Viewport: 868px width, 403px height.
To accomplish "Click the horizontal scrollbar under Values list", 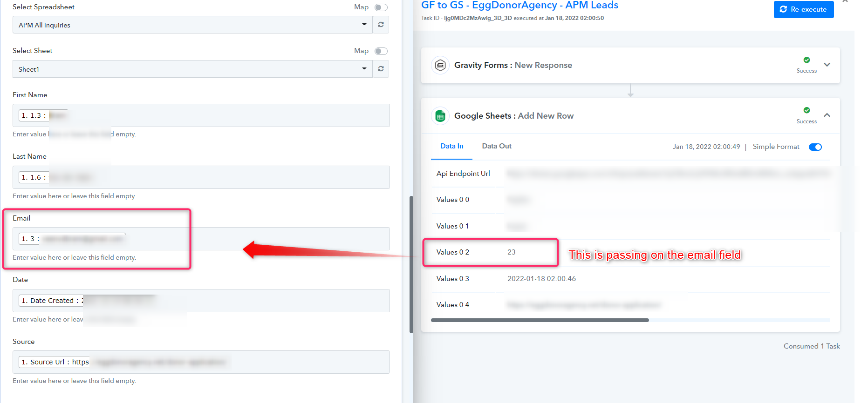I will click(540, 320).
